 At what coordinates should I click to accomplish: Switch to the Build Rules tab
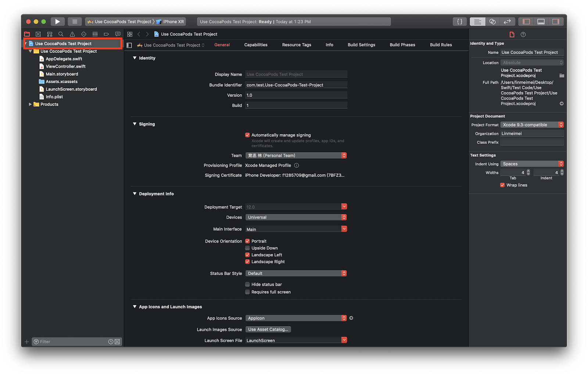point(441,45)
